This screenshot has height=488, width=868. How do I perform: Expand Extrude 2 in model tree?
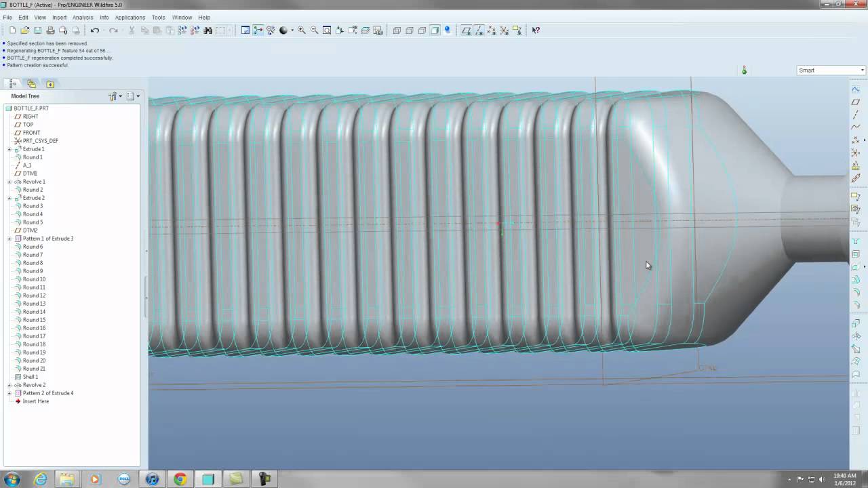pyautogui.click(x=9, y=198)
